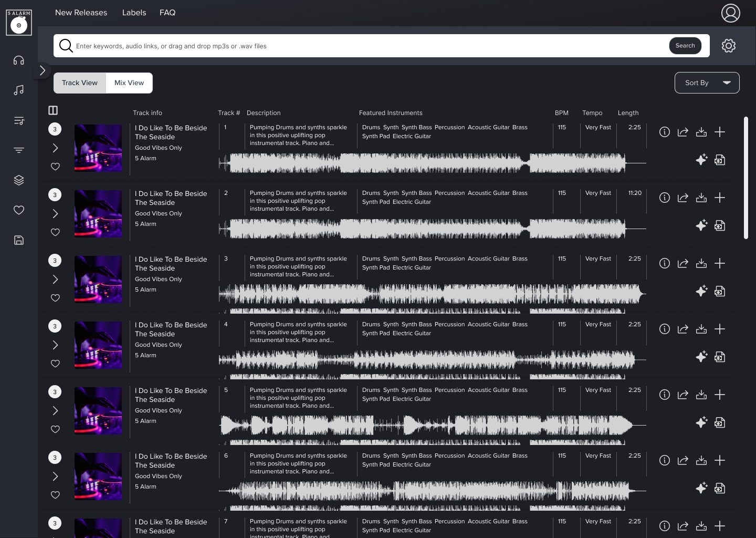Focus the keyword search input field
756x538 pixels.
pos(370,46)
